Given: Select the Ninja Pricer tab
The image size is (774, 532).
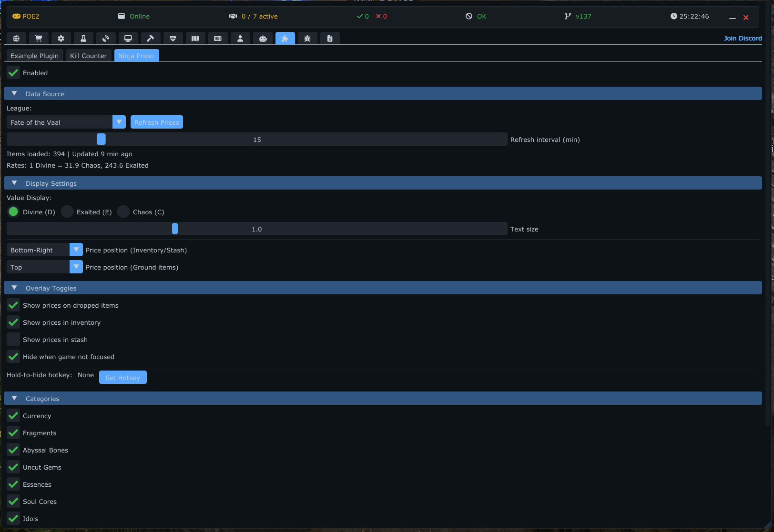Looking at the screenshot, I should 136,56.
